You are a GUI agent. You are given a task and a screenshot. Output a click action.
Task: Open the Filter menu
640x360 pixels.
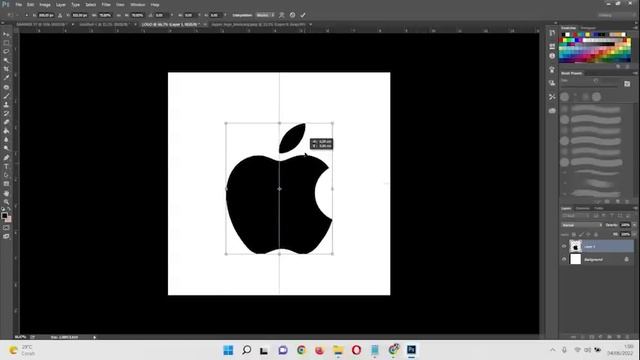[x=106, y=4]
